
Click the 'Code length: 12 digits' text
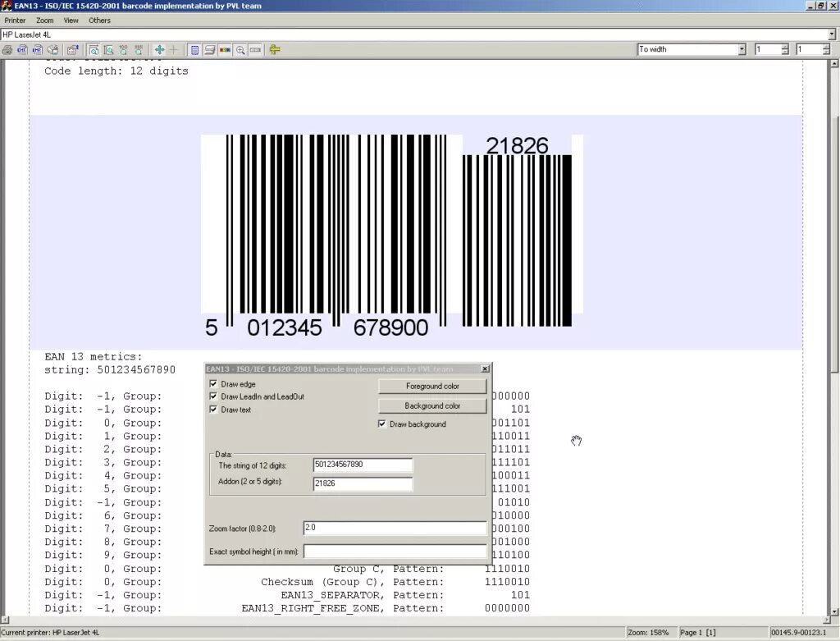tap(116, 71)
